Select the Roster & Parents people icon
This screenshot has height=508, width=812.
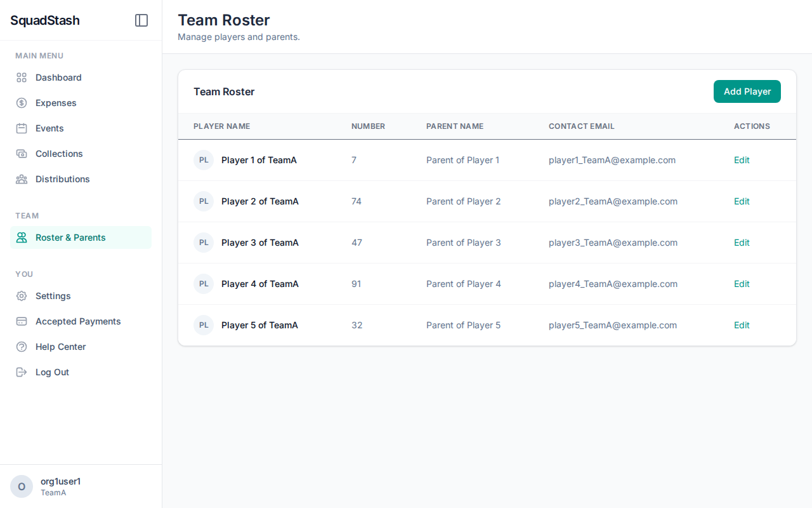[x=20, y=237]
